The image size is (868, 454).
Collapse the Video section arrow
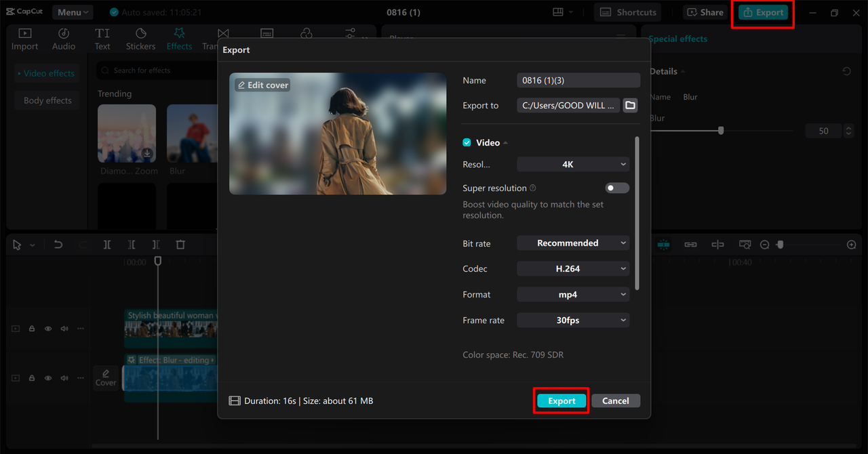pyautogui.click(x=506, y=143)
